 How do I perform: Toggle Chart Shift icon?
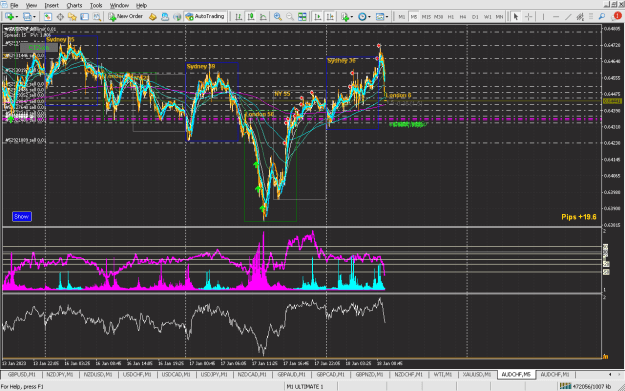tap(330, 17)
